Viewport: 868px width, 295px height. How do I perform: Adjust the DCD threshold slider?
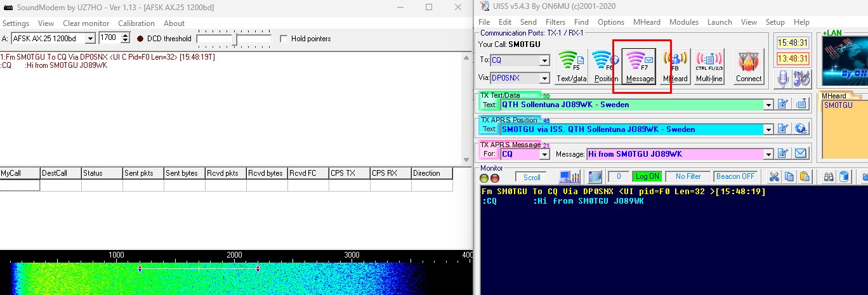click(x=234, y=39)
